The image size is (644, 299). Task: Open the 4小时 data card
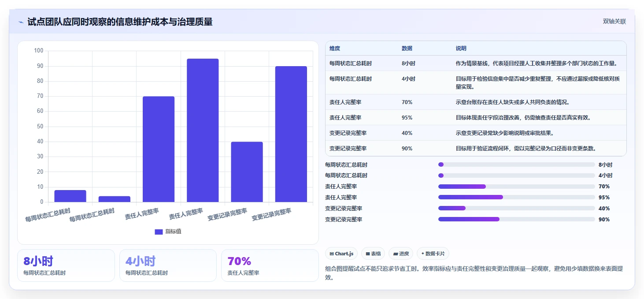tap(168, 265)
